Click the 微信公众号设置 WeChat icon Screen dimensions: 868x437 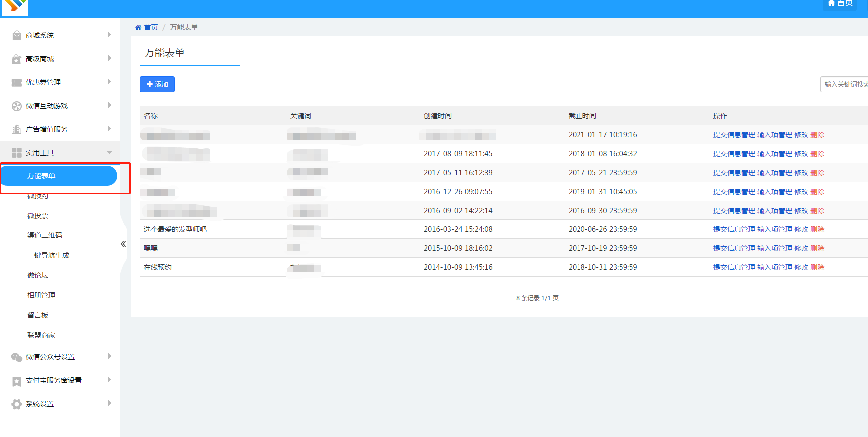[x=17, y=357]
